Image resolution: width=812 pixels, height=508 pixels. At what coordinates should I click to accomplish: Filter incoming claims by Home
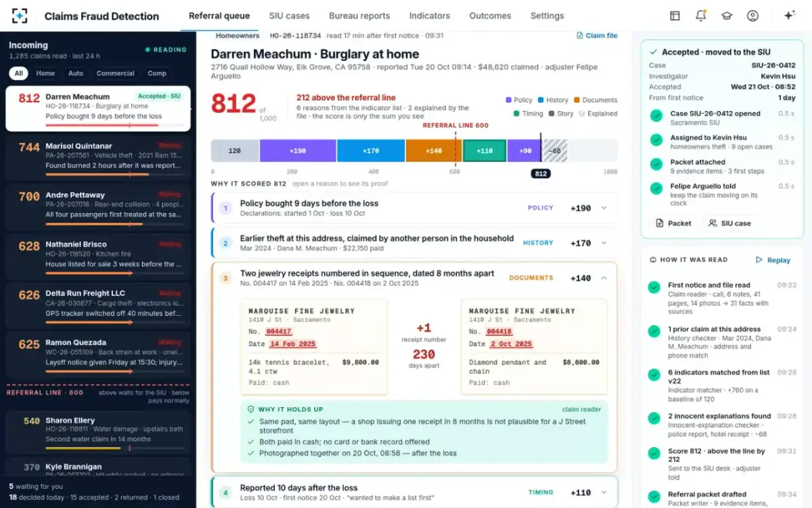click(45, 73)
